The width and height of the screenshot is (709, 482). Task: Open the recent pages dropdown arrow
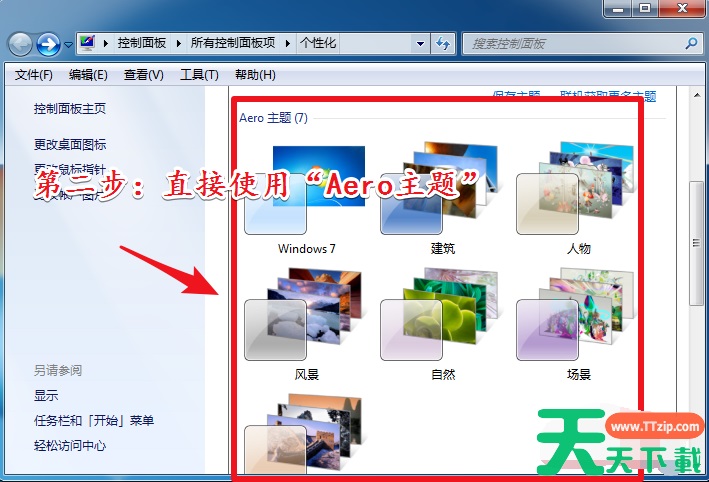click(x=68, y=44)
